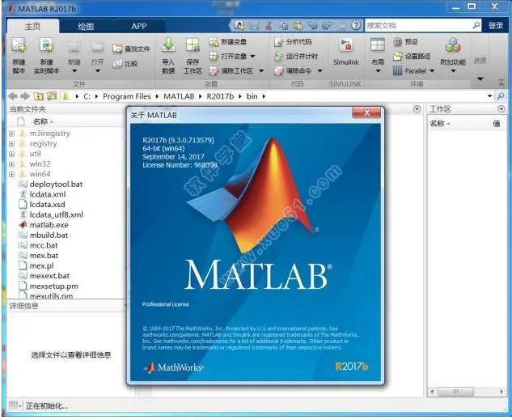Image resolution: width=512 pixels, height=420 pixels.
Task: Click the search magnifier in doc search
Action: [x=476, y=25]
